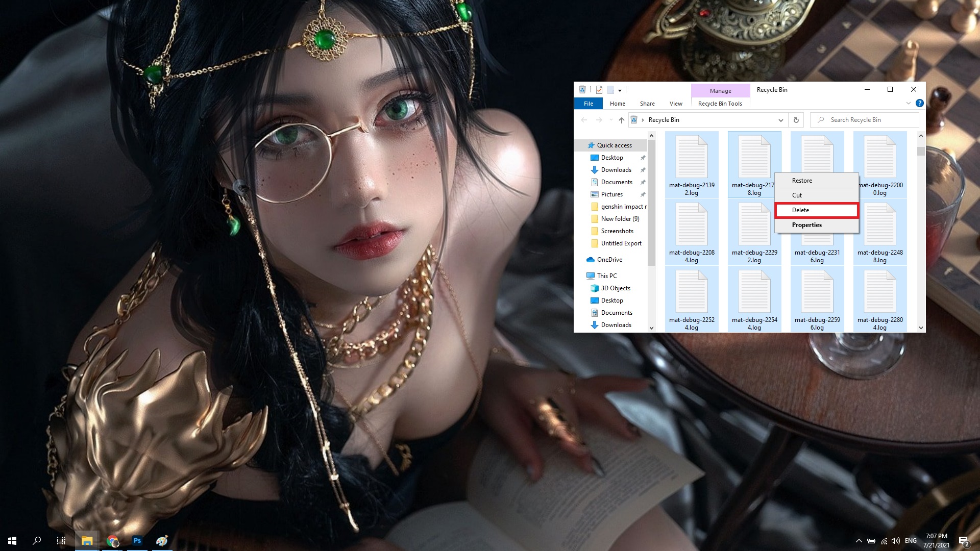Switch to the View ribbon tab
Viewport: 980px width, 551px height.
click(x=676, y=103)
